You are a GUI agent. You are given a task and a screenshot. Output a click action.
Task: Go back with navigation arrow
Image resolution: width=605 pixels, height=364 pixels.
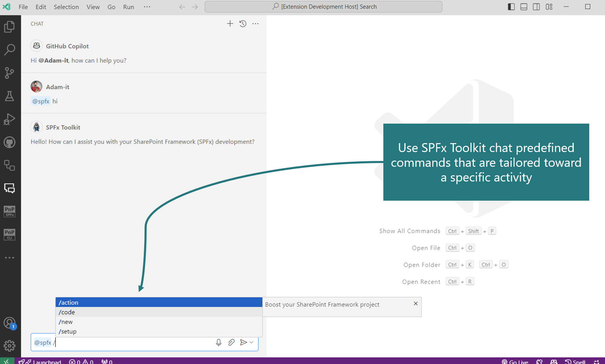coord(182,7)
